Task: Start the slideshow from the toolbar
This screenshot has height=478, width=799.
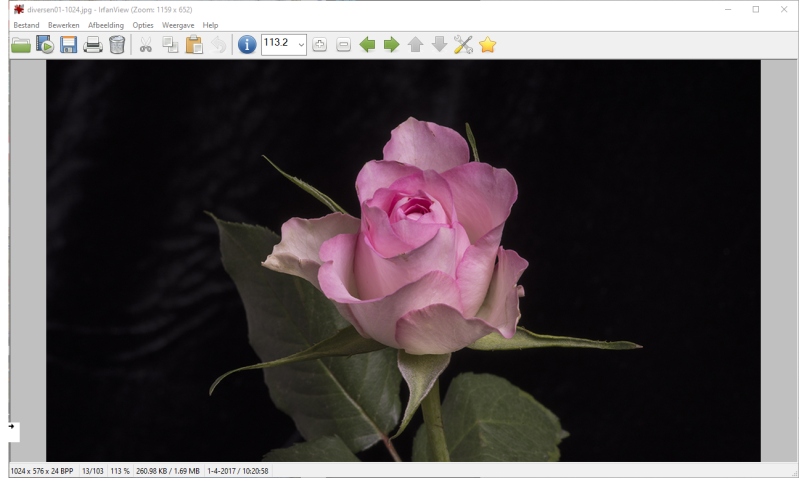Action: [45, 45]
